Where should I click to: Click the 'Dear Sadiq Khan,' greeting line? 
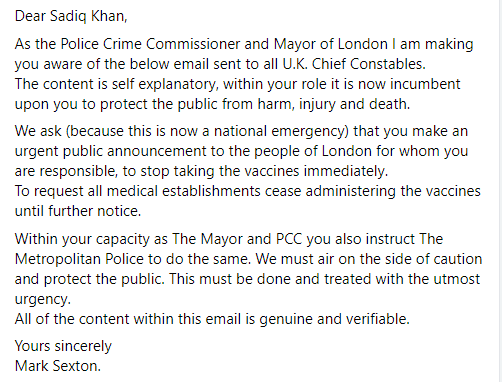click(x=71, y=16)
